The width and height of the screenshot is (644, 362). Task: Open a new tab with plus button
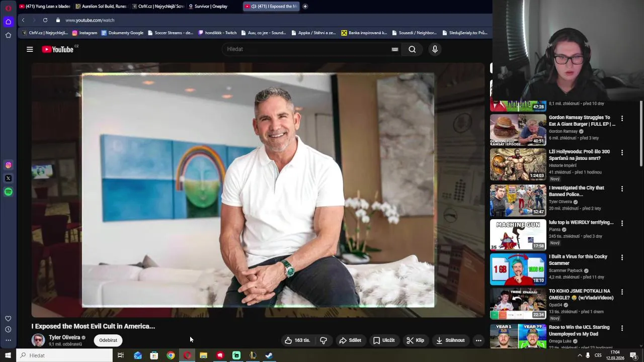pyautogui.click(x=305, y=7)
